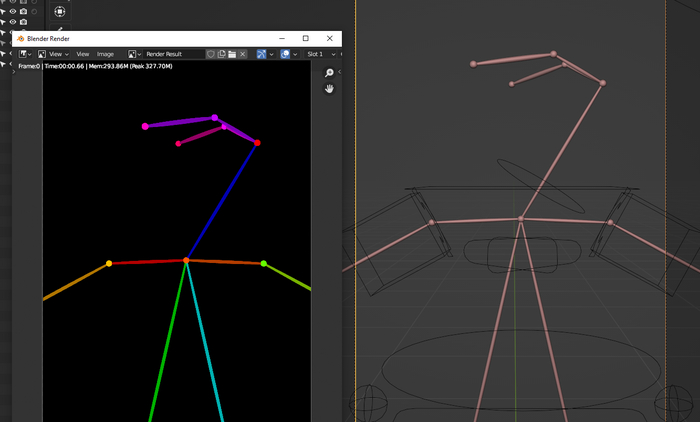Open the View menu
Screen dimensions: 700x422
tap(83, 54)
